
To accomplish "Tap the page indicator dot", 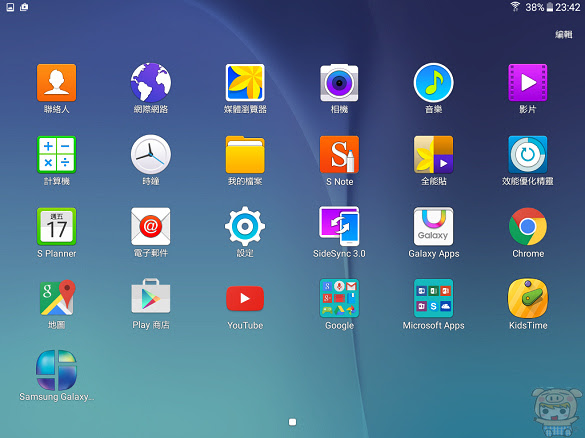I will (x=292, y=422).
